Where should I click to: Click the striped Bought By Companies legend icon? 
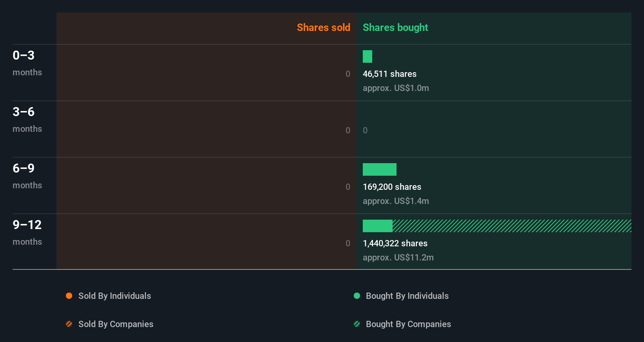pos(357,324)
